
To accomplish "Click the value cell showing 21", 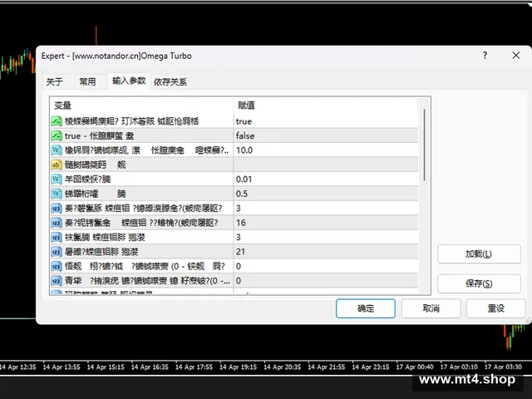I will point(326,252).
